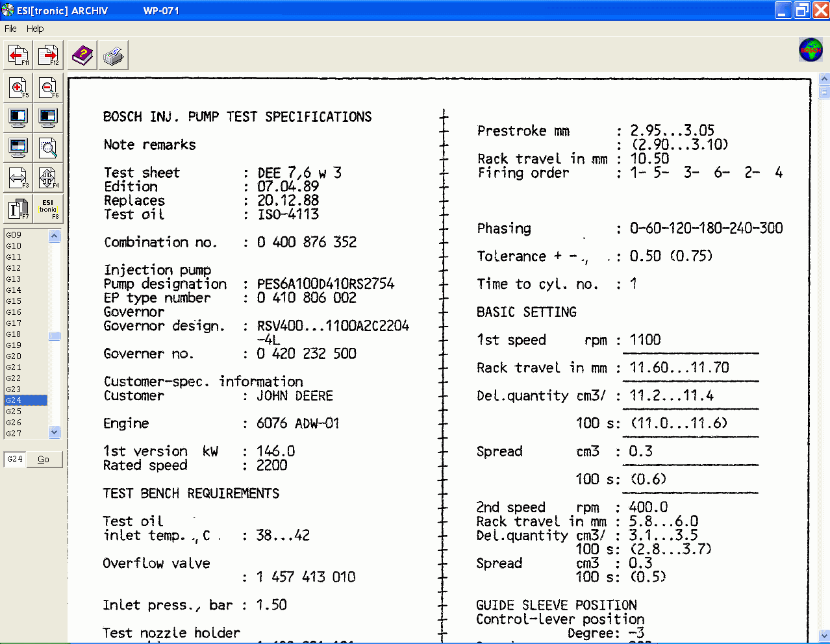
Task: Select page G25 in the list
Action: pyautogui.click(x=26, y=411)
